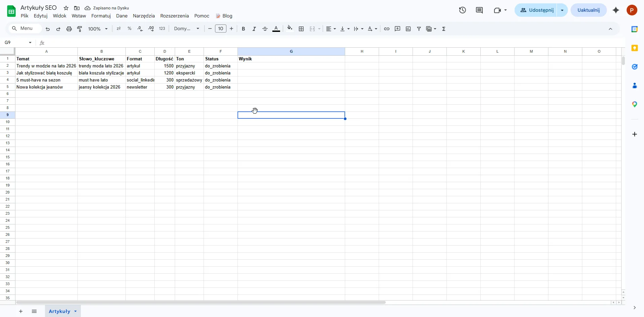This screenshot has height=317, width=644.
Task: Click the Uaktualnij button
Action: [589, 10]
